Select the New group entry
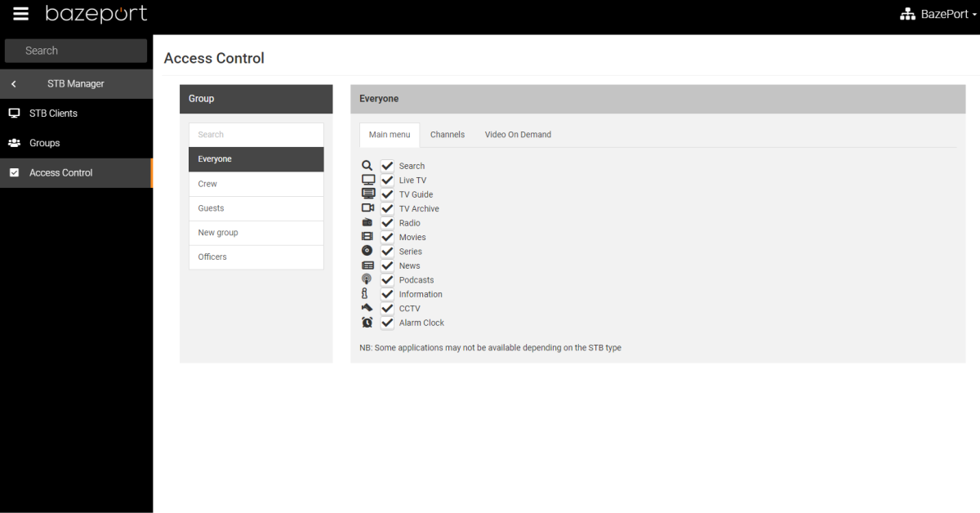Viewport: 980px width, 513px height. 256,233
